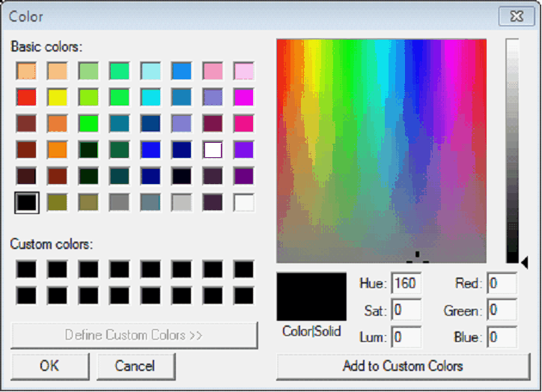This screenshot has height=392, width=542.
Task: Click Add to Custom Colors button
Action: click(403, 366)
